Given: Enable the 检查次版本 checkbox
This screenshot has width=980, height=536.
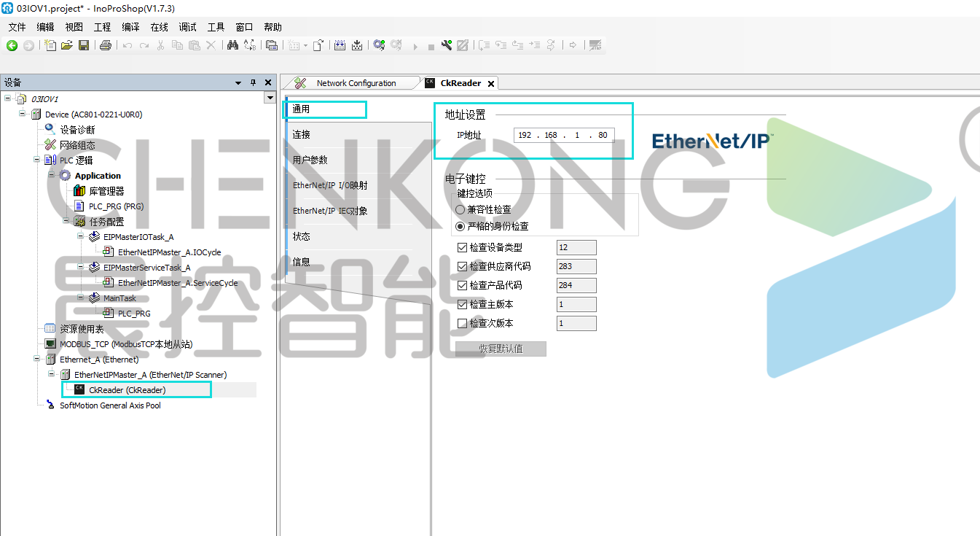Looking at the screenshot, I should [463, 323].
